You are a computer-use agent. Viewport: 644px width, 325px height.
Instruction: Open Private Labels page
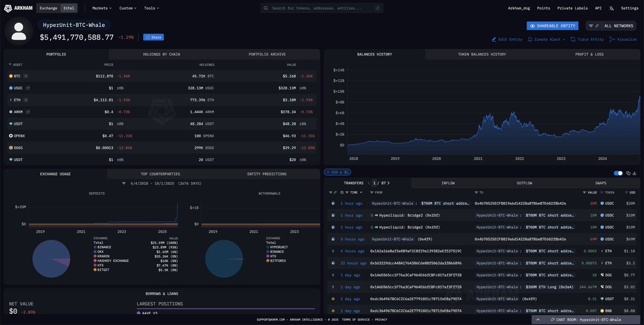pyautogui.click(x=573, y=8)
